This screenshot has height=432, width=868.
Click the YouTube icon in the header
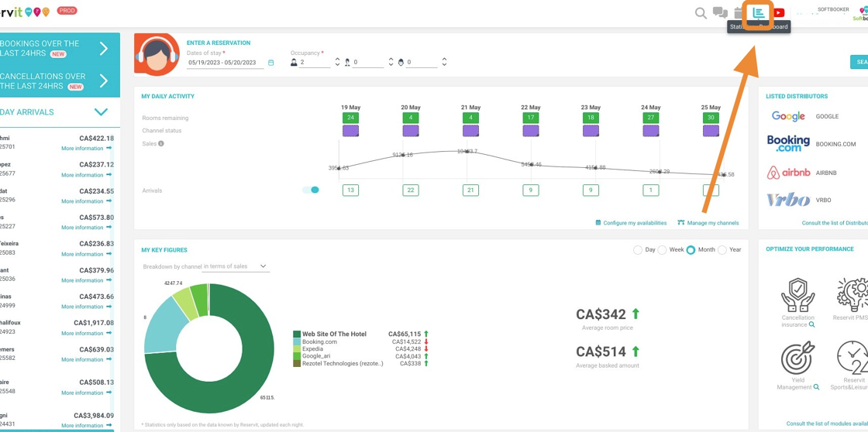(779, 13)
